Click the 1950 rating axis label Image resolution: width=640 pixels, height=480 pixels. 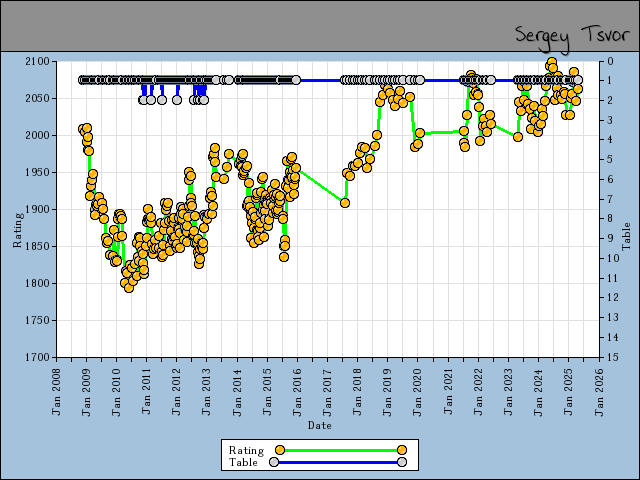(x=37, y=173)
